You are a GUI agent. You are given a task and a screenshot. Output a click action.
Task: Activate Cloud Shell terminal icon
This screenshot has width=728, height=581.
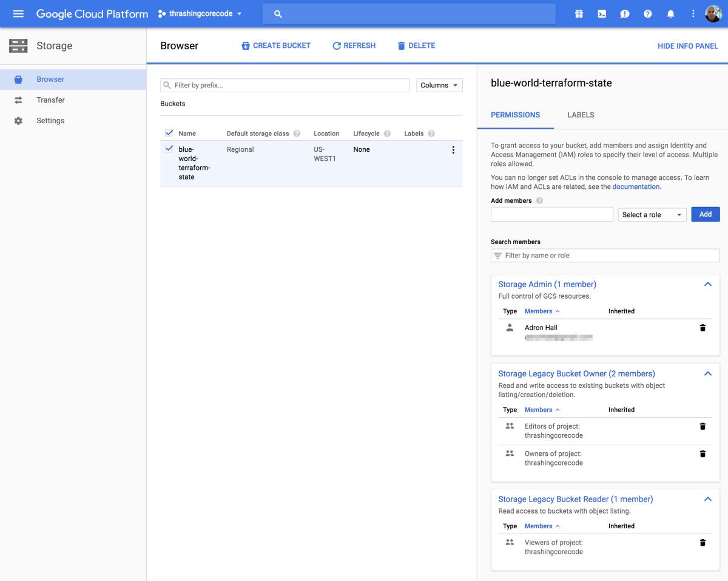pyautogui.click(x=602, y=13)
